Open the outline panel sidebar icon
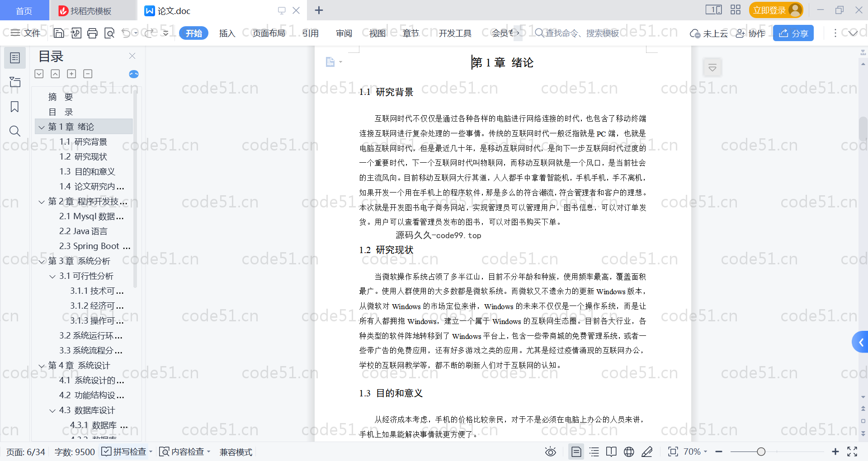 pyautogui.click(x=15, y=58)
